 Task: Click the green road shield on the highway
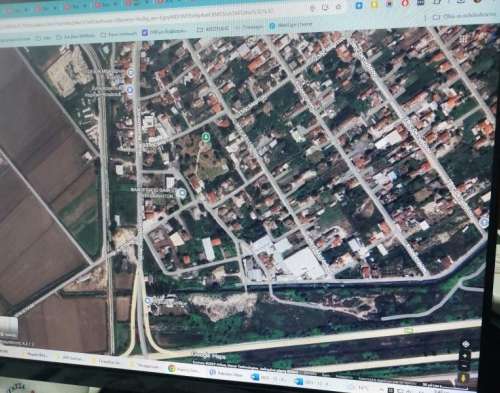point(409,330)
